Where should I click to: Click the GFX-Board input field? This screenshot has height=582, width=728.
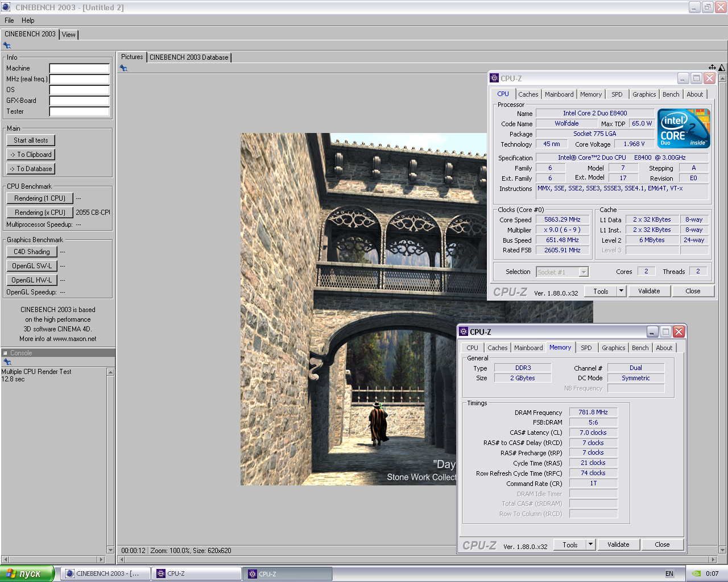pos(79,101)
